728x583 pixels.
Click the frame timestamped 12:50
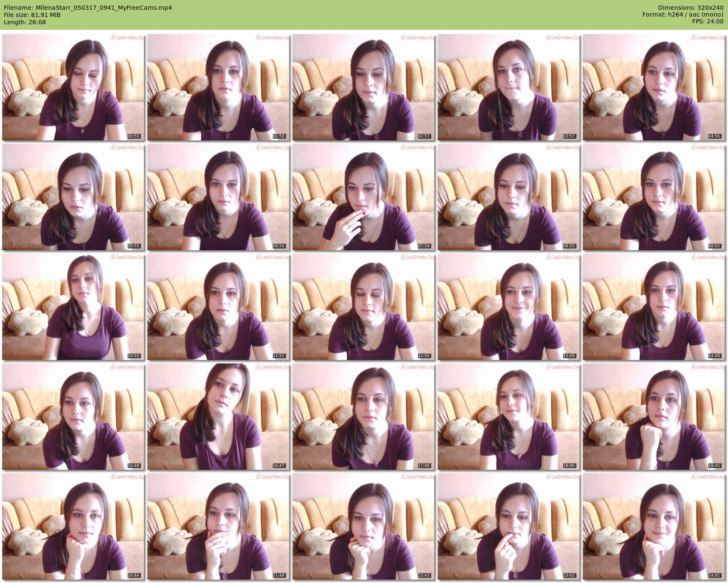pos(364,307)
